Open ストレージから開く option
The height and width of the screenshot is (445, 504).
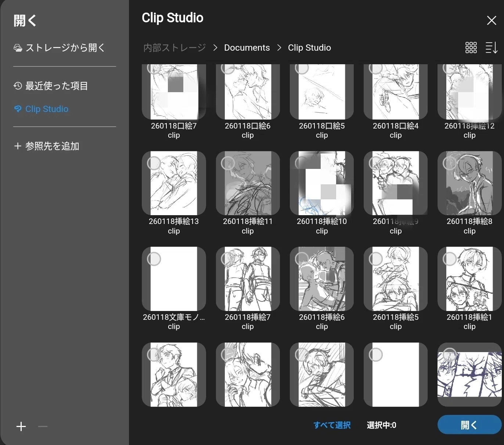point(59,48)
